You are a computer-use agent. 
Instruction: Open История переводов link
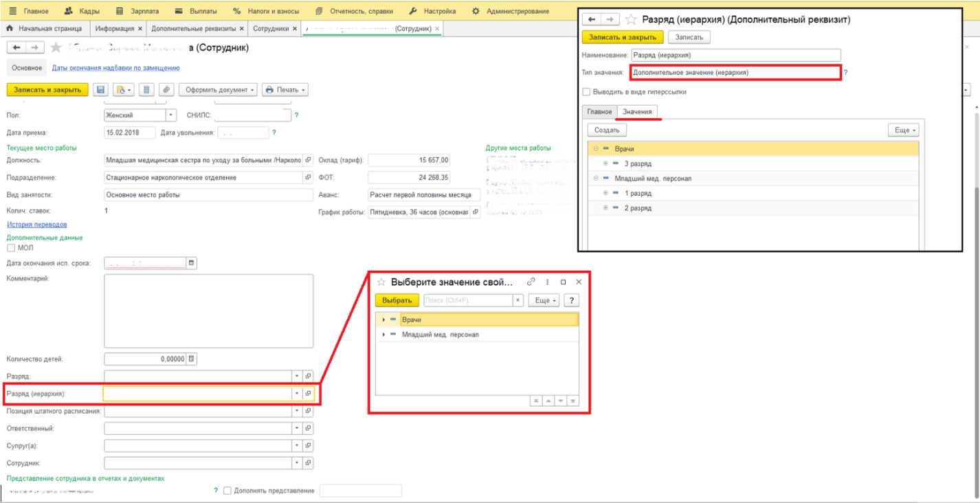[x=37, y=225]
